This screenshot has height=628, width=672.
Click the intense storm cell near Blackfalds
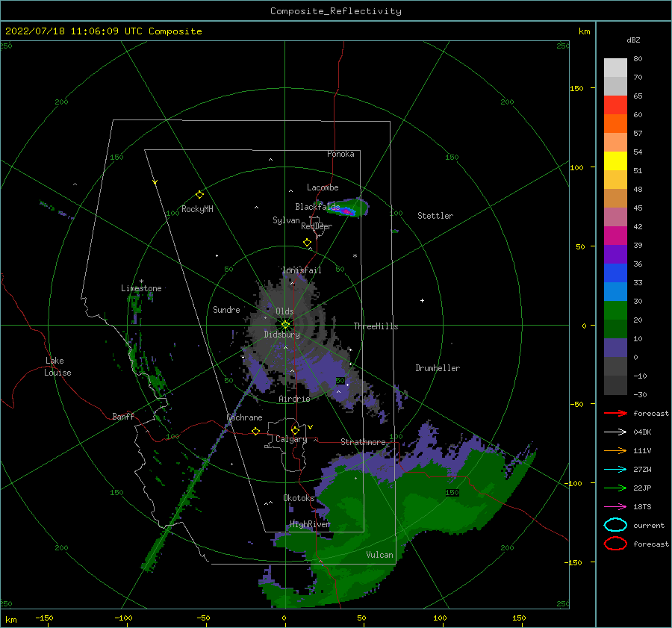[346, 211]
